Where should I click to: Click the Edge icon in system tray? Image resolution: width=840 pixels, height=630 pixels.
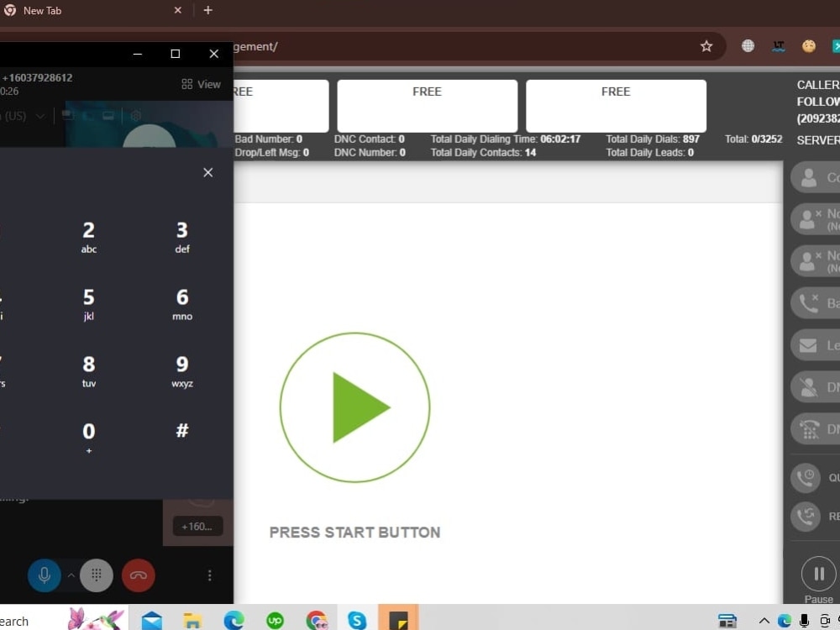pos(785,621)
